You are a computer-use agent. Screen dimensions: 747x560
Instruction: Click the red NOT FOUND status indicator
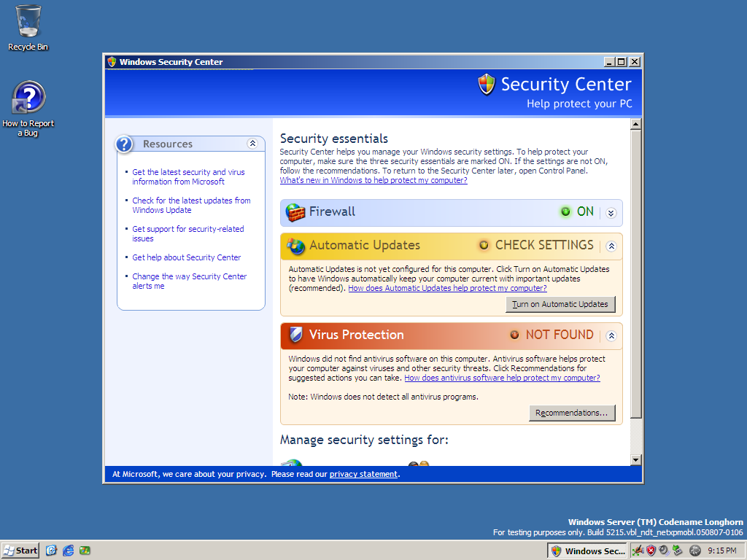click(x=514, y=335)
